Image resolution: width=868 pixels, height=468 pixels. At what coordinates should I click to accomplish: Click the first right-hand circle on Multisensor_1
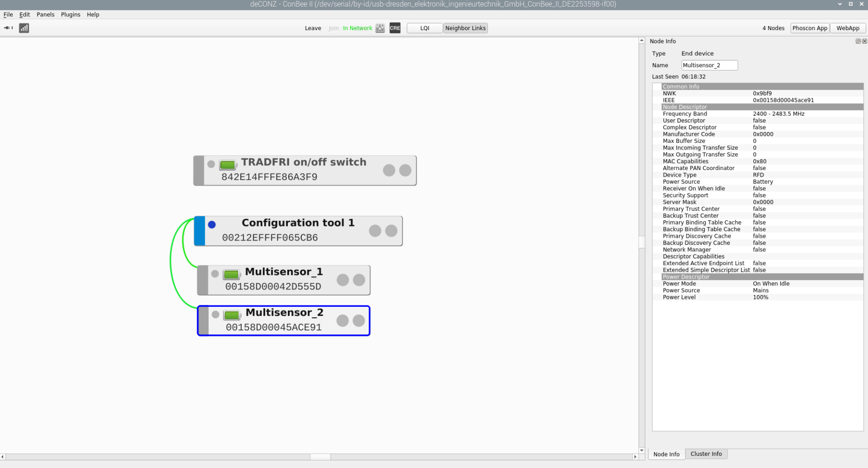coord(343,280)
